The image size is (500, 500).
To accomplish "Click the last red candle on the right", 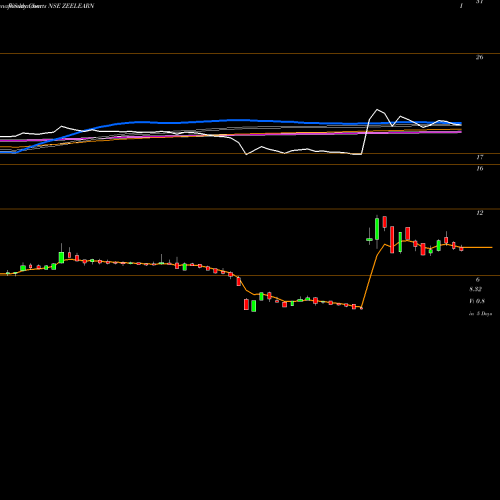I will 461,248.
